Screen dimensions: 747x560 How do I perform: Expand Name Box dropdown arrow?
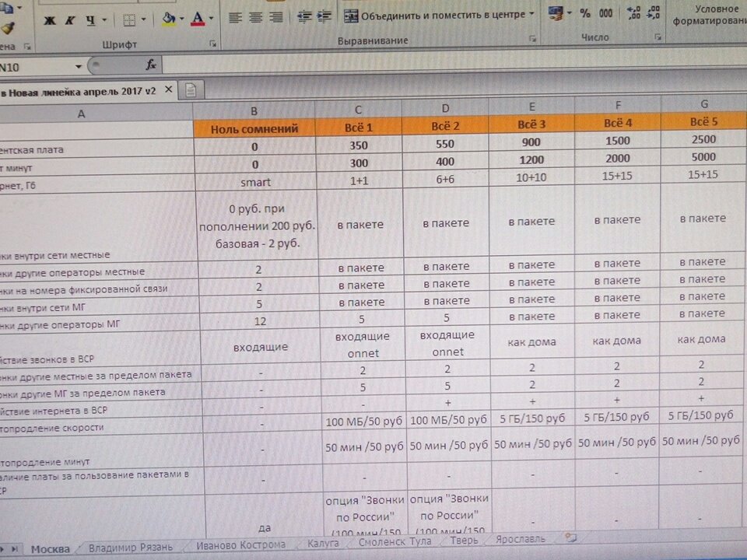click(x=79, y=67)
